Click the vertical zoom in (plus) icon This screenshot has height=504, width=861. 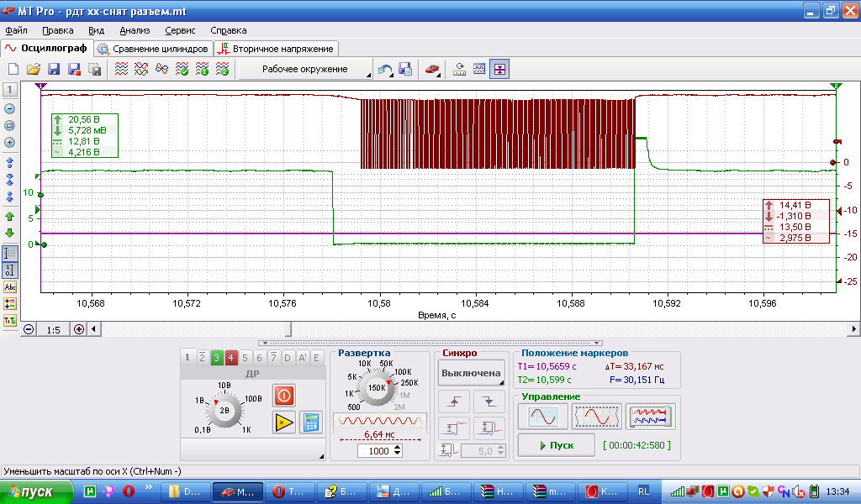pyautogui.click(x=9, y=143)
